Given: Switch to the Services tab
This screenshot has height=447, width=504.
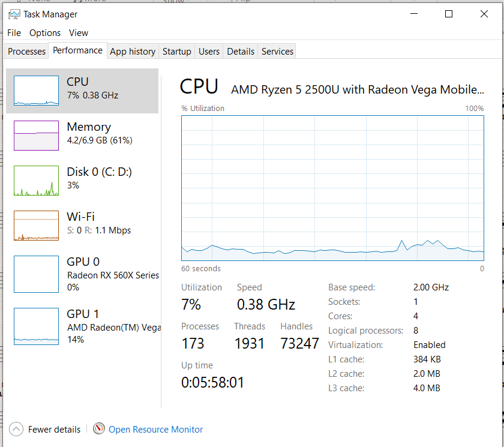Looking at the screenshot, I should tap(277, 52).
